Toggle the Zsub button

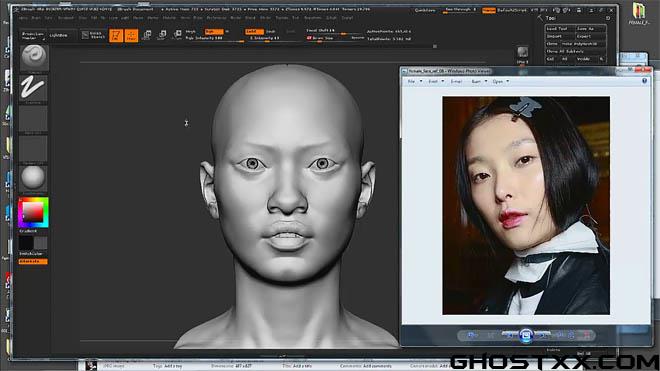(x=271, y=32)
